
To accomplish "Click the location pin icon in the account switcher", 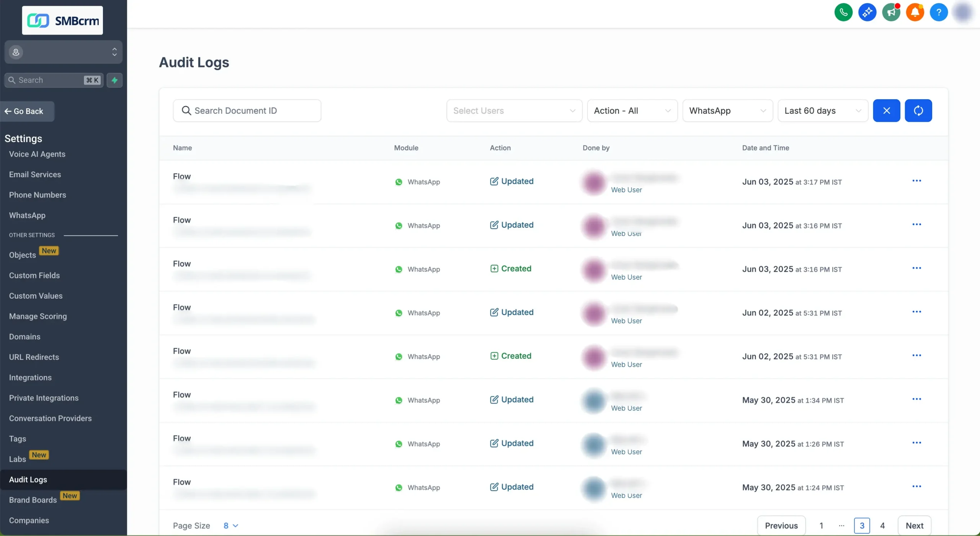I will (x=16, y=52).
